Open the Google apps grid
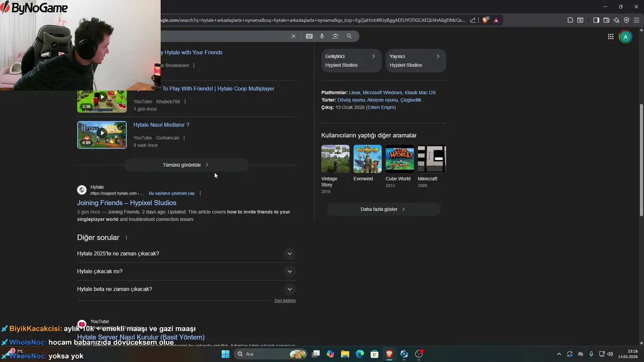Image resolution: width=644 pixels, height=362 pixels. (x=611, y=37)
